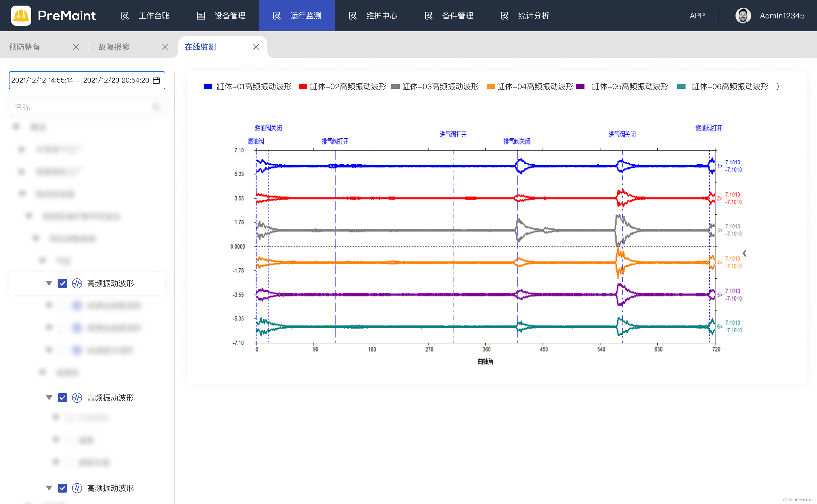The image size is (817, 504).
Task: Click the PreMaint logo icon
Action: [x=21, y=15]
